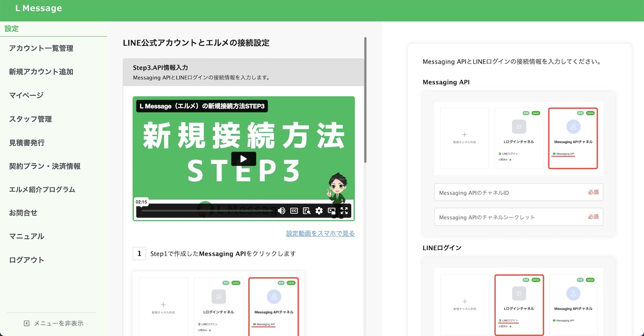The image size is (644, 336).
Task: Open video settings gear icon
Action: (x=319, y=211)
